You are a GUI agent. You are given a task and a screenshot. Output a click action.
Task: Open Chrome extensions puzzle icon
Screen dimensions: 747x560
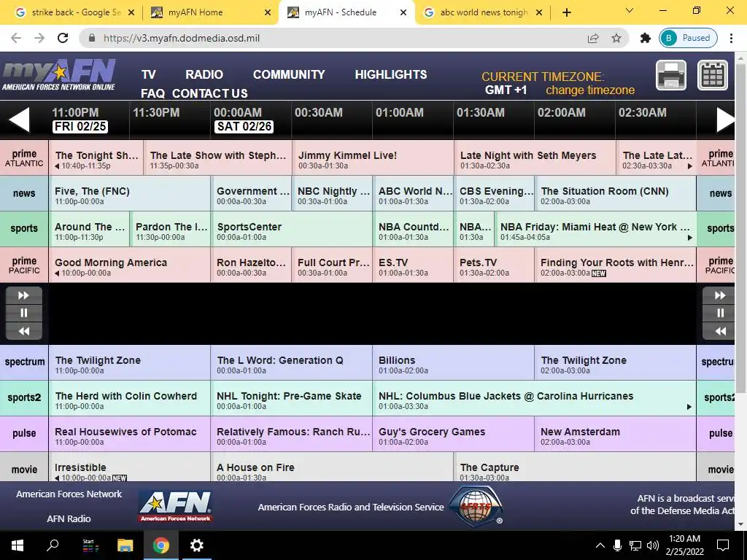tap(646, 38)
